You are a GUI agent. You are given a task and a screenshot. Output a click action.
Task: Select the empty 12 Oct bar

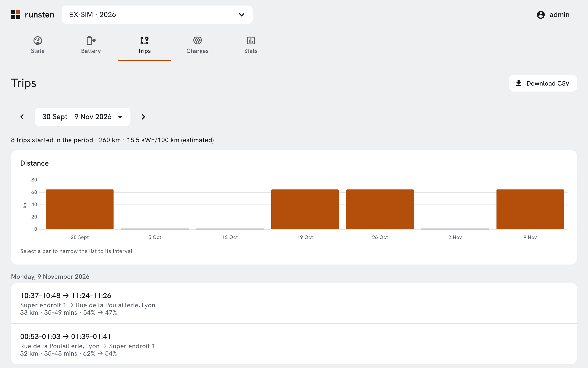(x=230, y=229)
